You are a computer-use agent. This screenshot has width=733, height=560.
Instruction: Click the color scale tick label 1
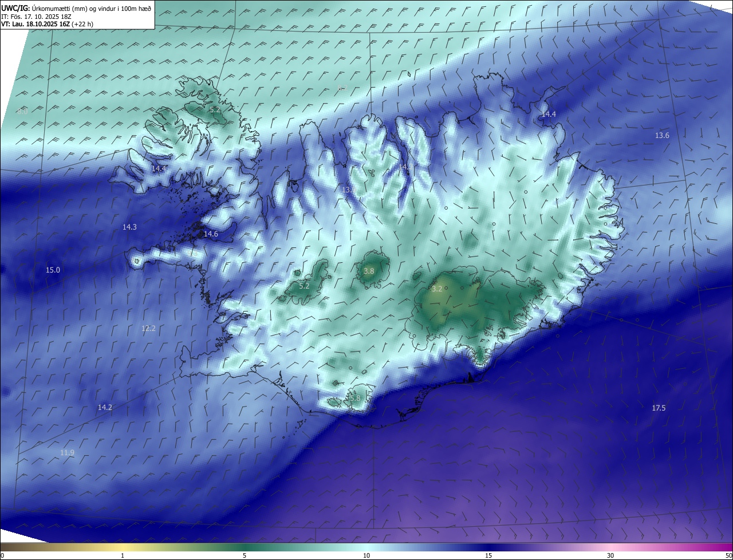point(123,555)
